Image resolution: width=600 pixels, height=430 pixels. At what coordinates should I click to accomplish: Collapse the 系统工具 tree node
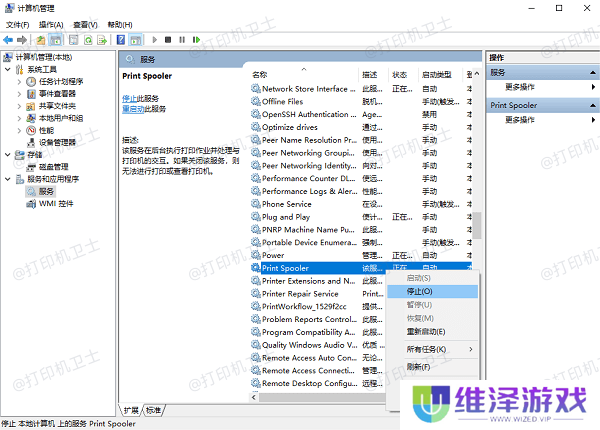pos(8,69)
